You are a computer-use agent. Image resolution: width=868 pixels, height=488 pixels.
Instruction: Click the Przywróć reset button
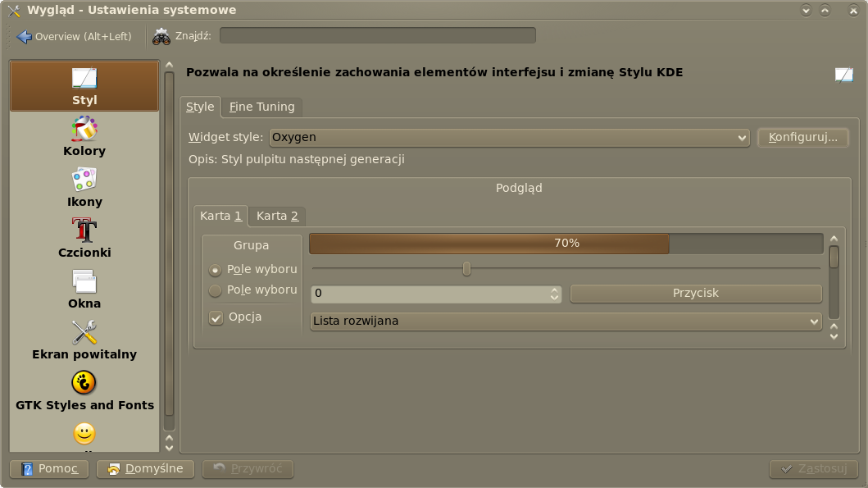click(x=248, y=468)
